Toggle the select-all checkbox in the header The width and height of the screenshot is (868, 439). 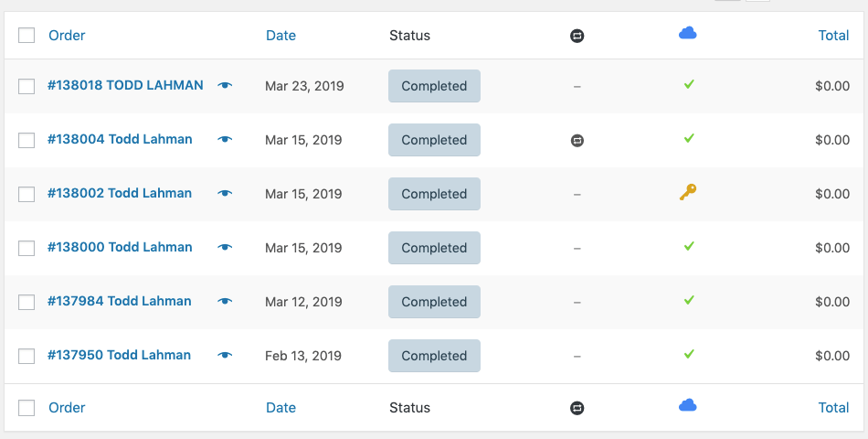tap(26, 36)
